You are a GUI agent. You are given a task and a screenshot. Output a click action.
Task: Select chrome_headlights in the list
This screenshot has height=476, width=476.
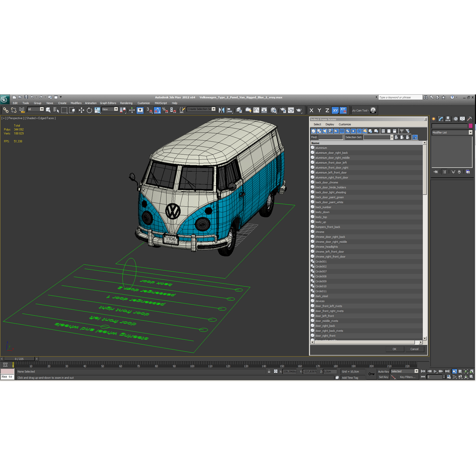point(367,247)
